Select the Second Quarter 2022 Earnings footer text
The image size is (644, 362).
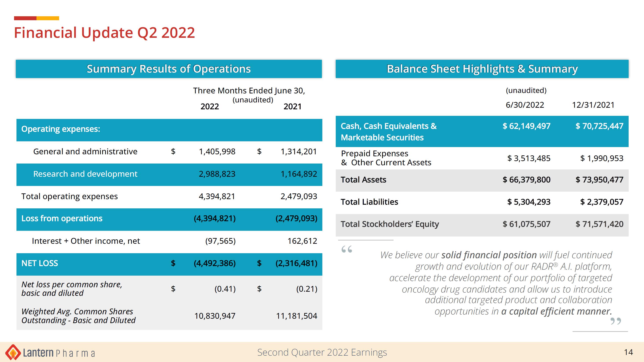click(322, 353)
